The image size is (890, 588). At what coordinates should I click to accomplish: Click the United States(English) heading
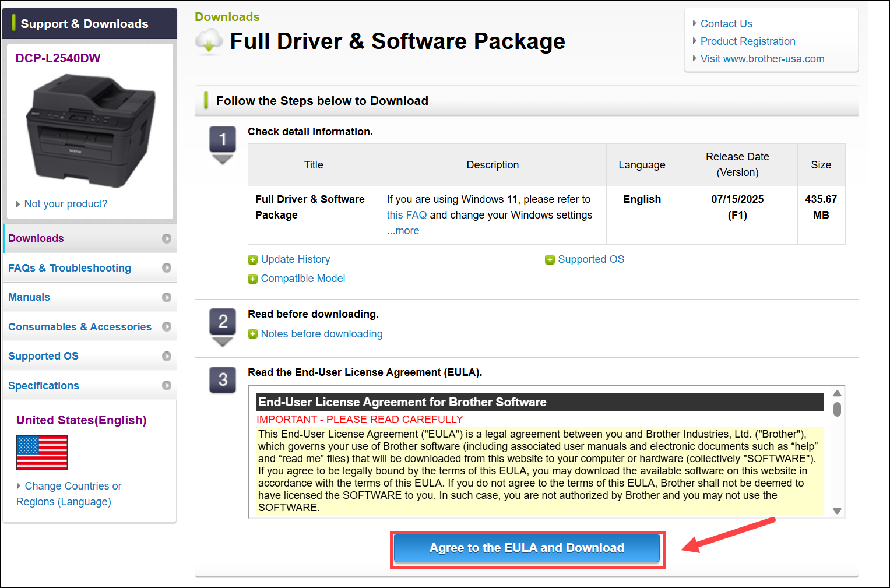coord(82,420)
